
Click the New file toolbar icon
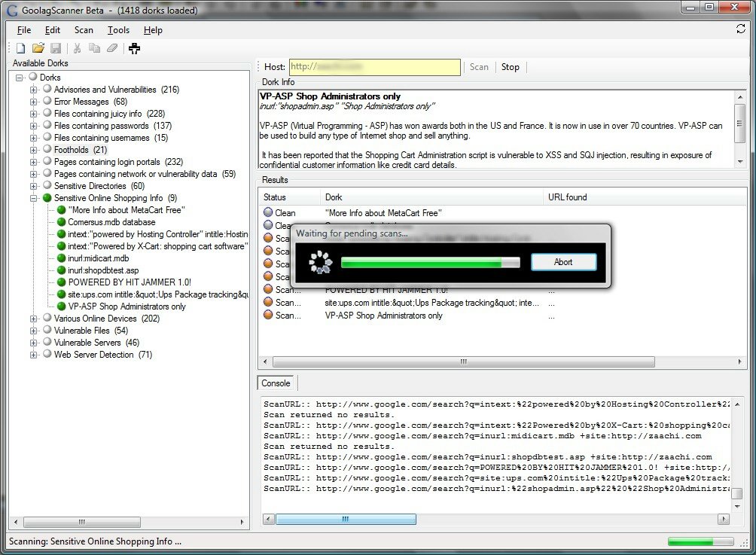click(21, 48)
